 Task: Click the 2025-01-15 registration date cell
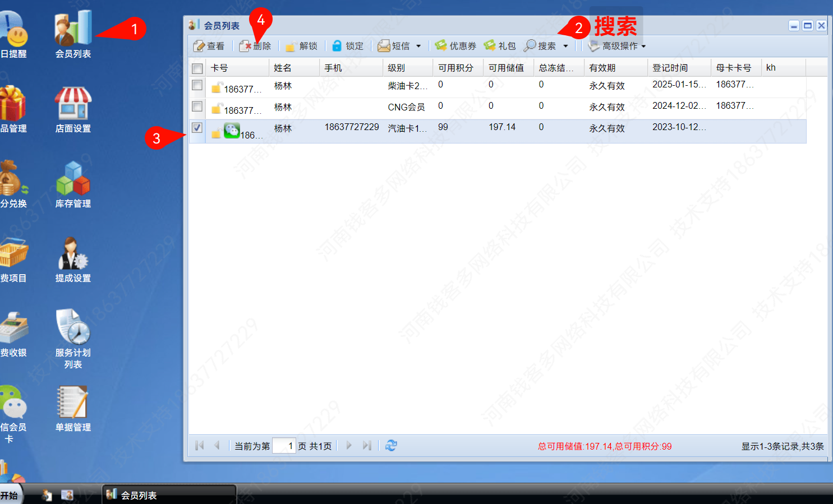pyautogui.click(x=679, y=85)
